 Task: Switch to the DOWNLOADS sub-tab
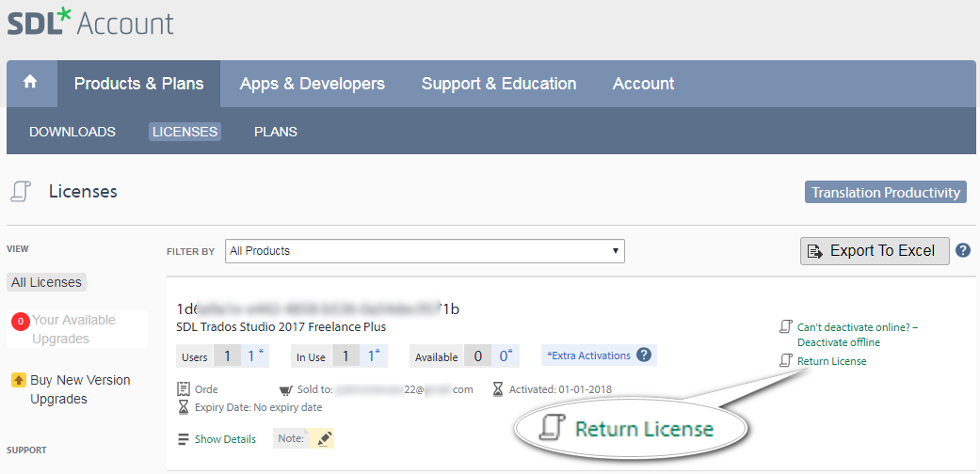point(72,132)
